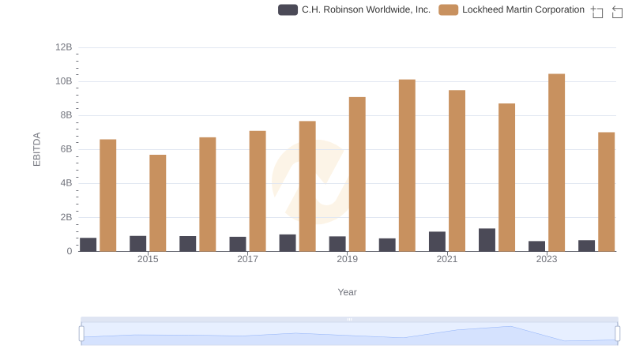Select the 2020 Lockheed Martin bar
Image resolution: width=632 pixels, height=364 pixels.
pyautogui.click(x=407, y=166)
